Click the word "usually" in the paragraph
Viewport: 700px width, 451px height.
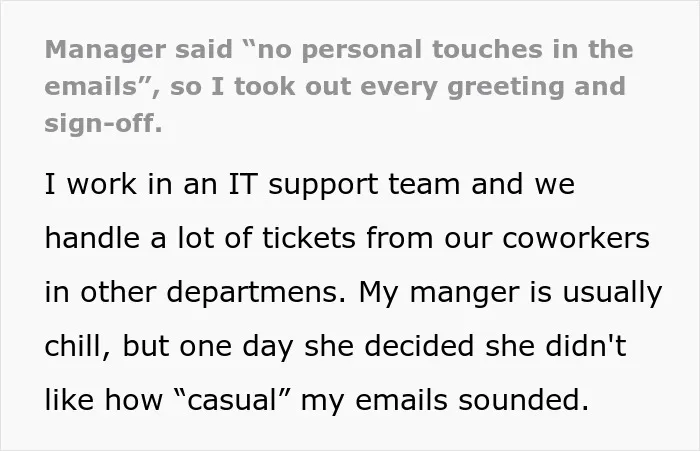coord(612,294)
